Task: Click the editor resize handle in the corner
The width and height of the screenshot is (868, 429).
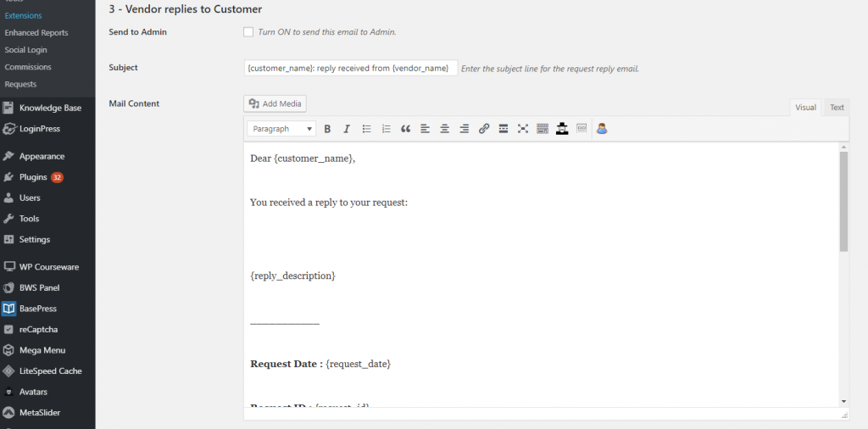Action: point(844,415)
